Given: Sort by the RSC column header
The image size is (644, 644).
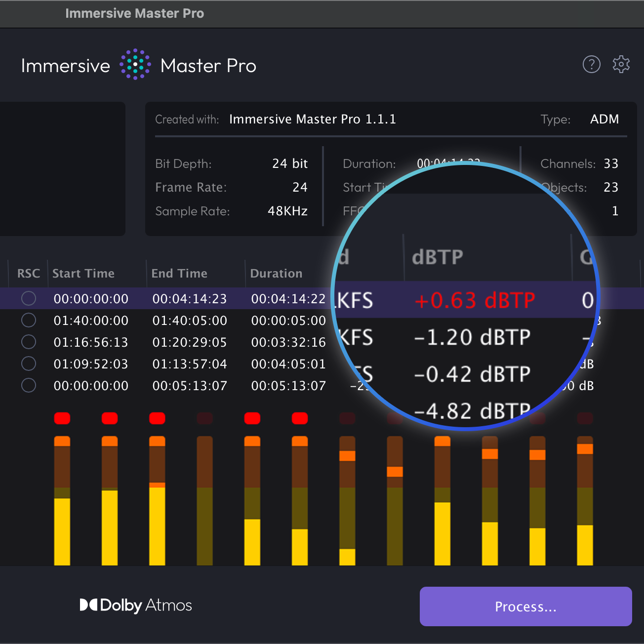Looking at the screenshot, I should 29,274.
